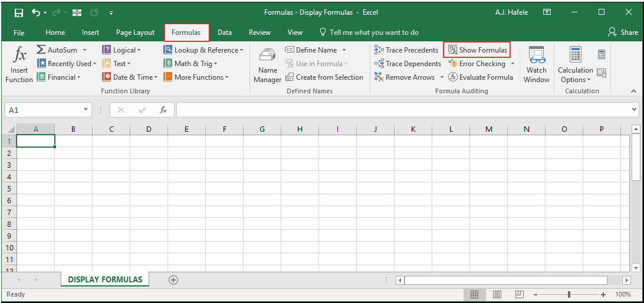The height and width of the screenshot is (303, 644).
Task: Open the Name Manager
Action: [267, 65]
